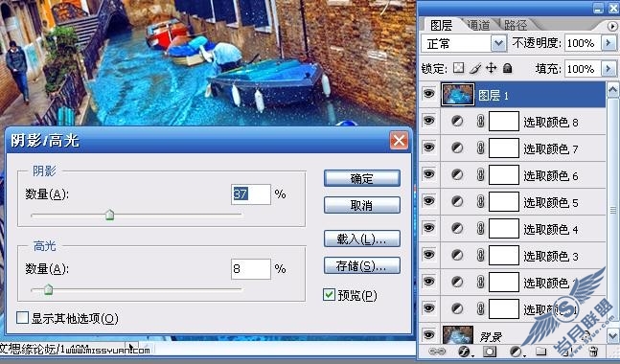620x364 pixels.
Task: Switch to the 路径 paths tab
Action: click(x=516, y=25)
